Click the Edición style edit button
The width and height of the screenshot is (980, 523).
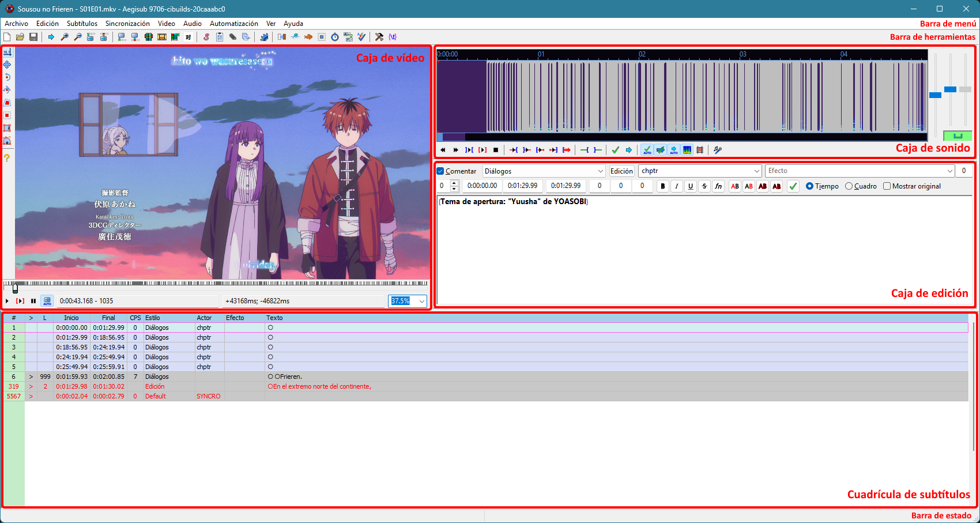pos(621,171)
